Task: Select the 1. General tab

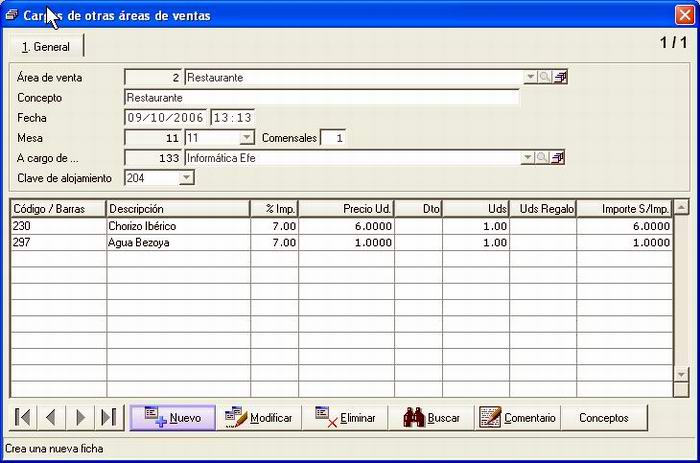Action: [46, 46]
